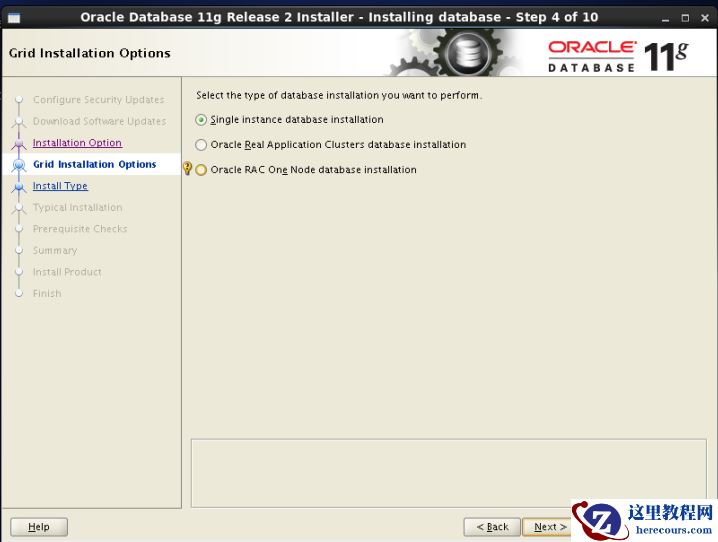The width and height of the screenshot is (718, 542).
Task: Click the Download Software Updates step
Action: (x=99, y=121)
